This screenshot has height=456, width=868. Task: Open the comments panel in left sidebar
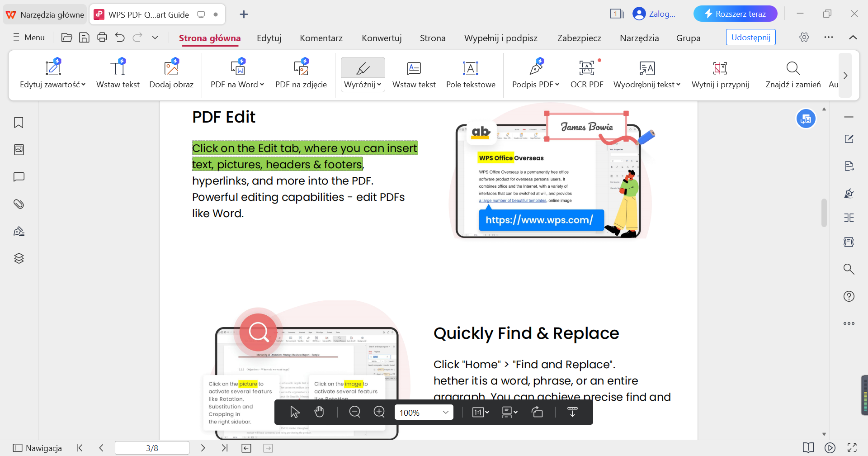pos(19,177)
